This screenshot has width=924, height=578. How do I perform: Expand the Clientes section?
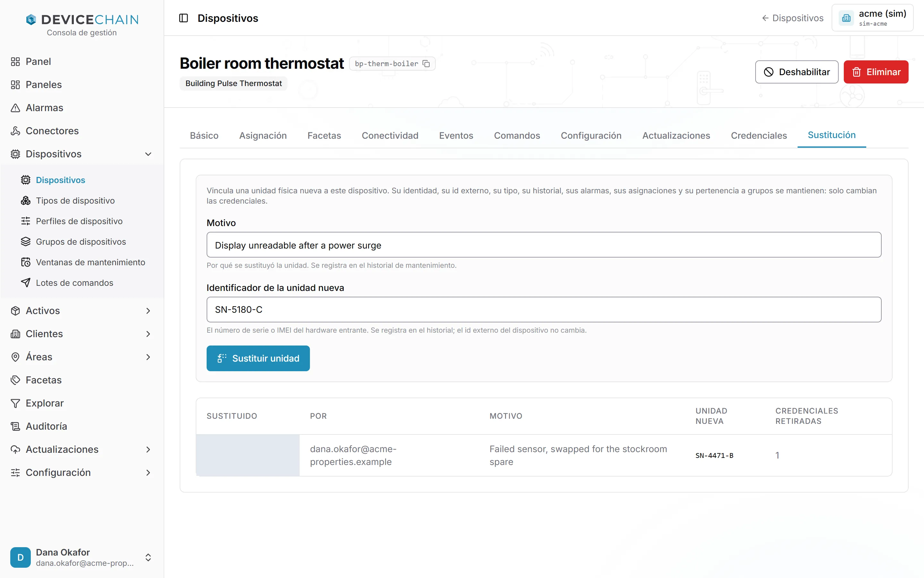tap(148, 334)
